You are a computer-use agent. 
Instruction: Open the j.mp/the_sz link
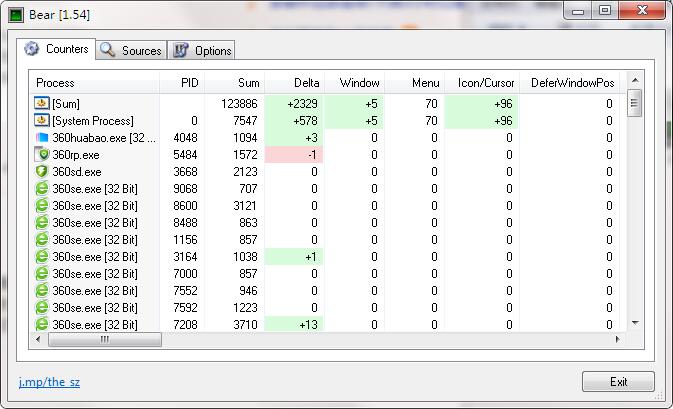click(x=49, y=382)
